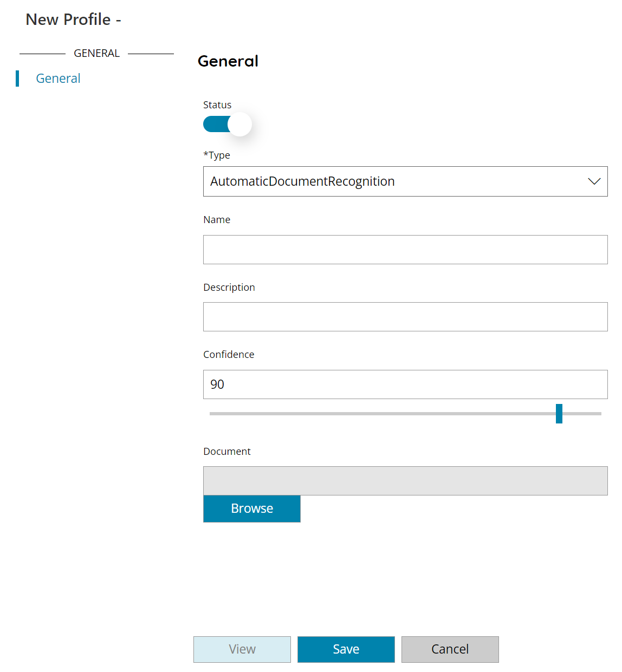Click the middle of the Confidence slider track
The height and width of the screenshot is (672, 622).
(405, 413)
